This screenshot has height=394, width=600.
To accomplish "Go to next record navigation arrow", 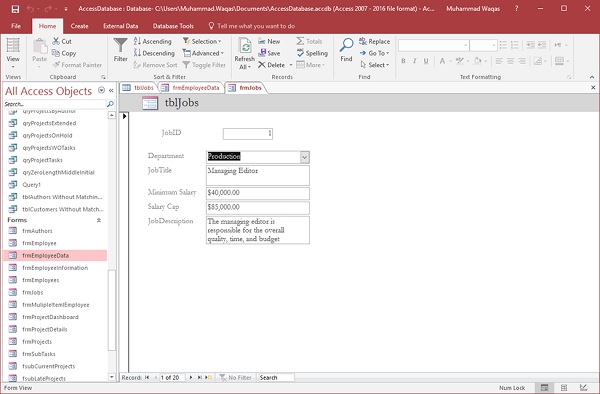I will point(191,378).
